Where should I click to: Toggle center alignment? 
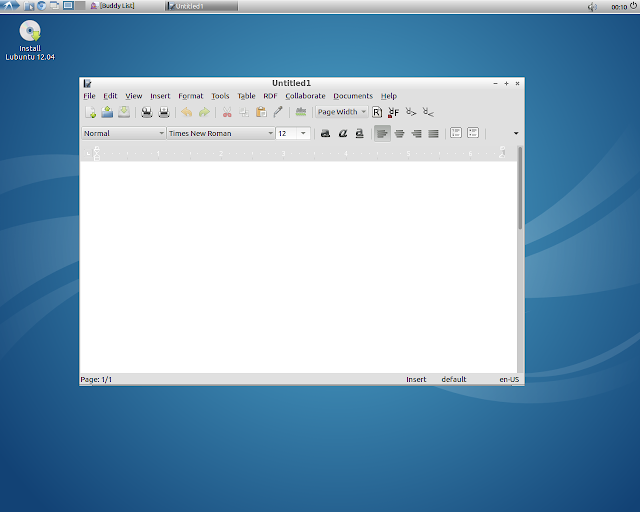tap(399, 133)
